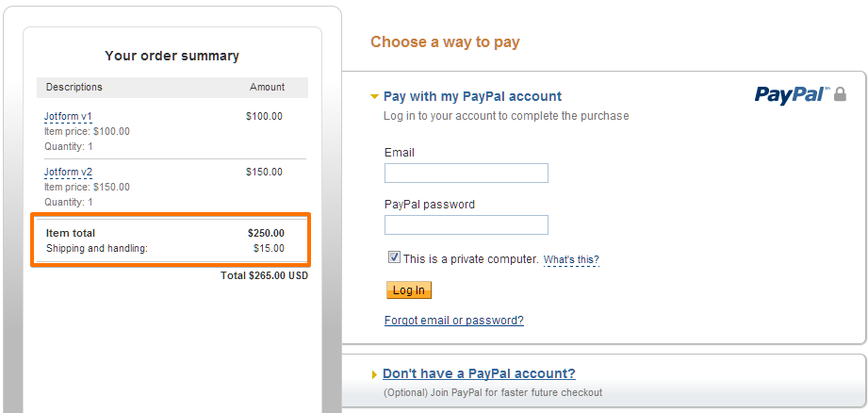The image size is (868, 413).
Task: Open the Don't have a PayPal account link
Action: coord(479,374)
